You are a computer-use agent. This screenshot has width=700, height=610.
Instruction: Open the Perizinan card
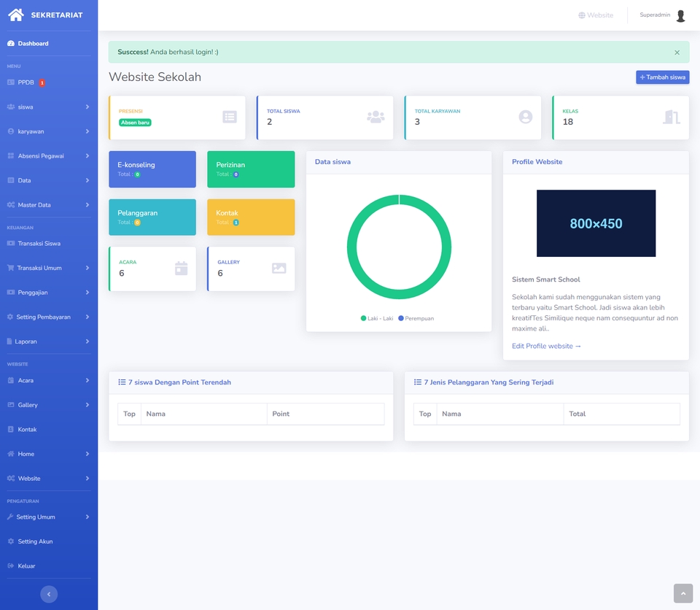tap(251, 169)
